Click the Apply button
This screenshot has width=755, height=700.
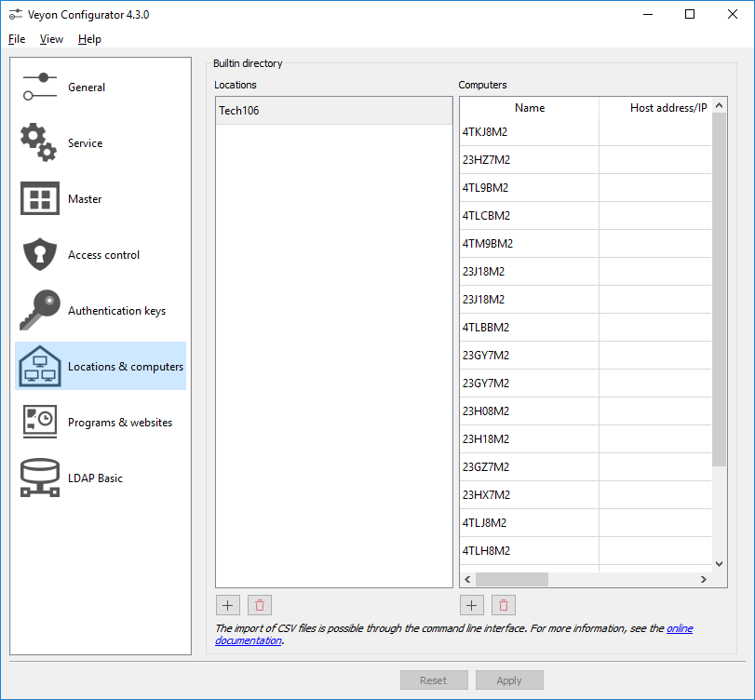point(509,680)
